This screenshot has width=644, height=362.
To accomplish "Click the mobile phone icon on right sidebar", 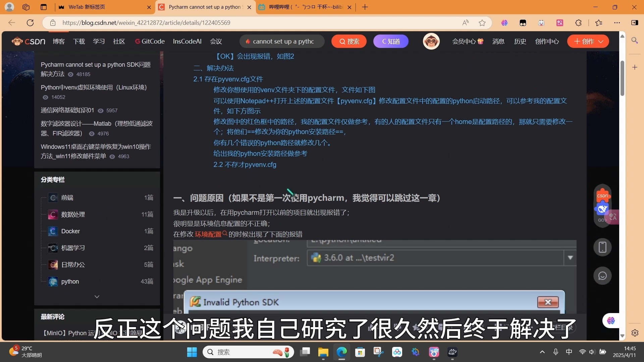I will tap(602, 247).
